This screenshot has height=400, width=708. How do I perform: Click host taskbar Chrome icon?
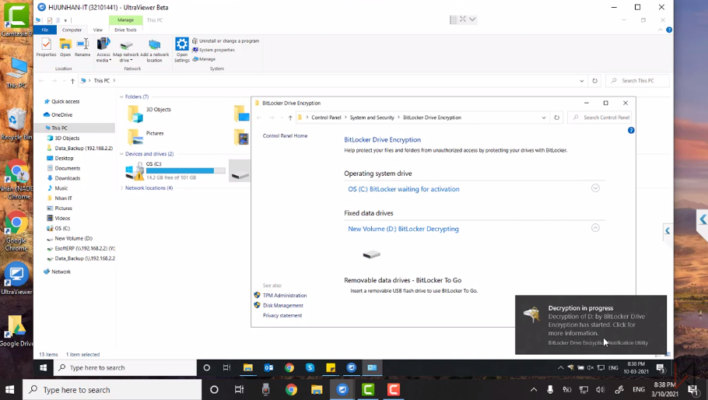(x=291, y=389)
